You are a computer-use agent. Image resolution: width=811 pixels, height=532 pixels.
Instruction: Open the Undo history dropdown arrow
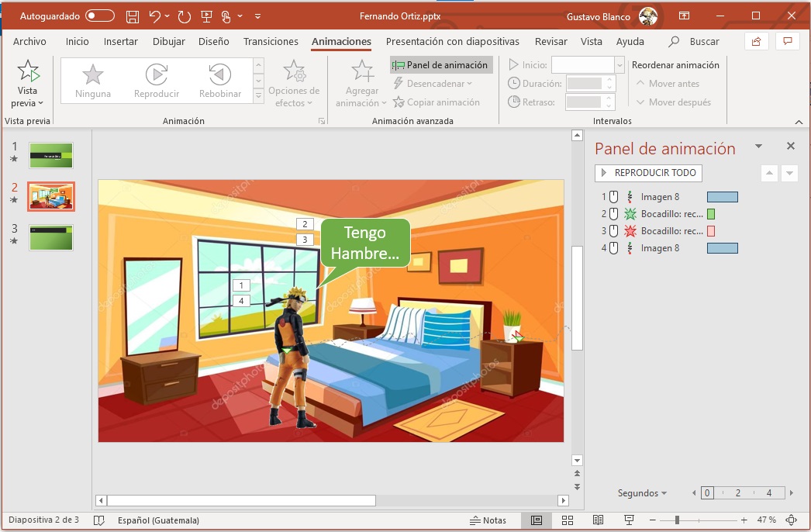click(x=167, y=16)
